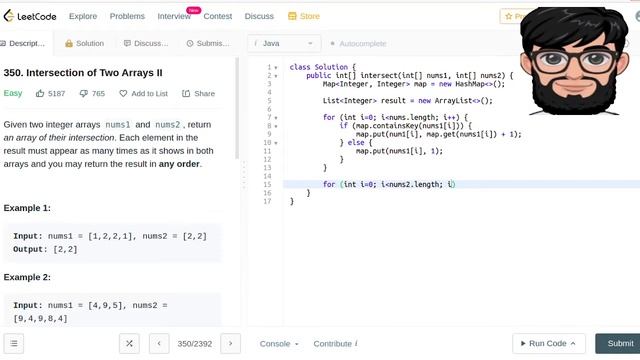Open the Java language dropdown

[x=284, y=43]
